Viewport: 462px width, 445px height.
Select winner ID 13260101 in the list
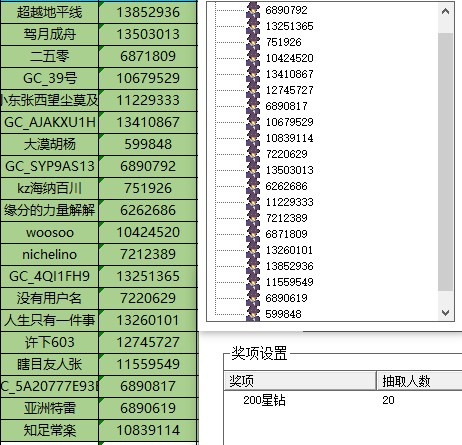tap(289, 250)
